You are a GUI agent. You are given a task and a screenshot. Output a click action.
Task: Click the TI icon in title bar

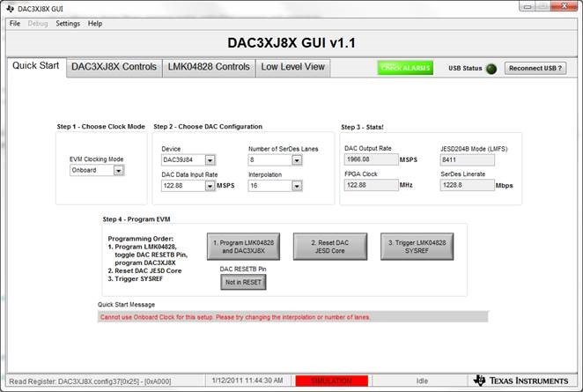coord(10,9)
